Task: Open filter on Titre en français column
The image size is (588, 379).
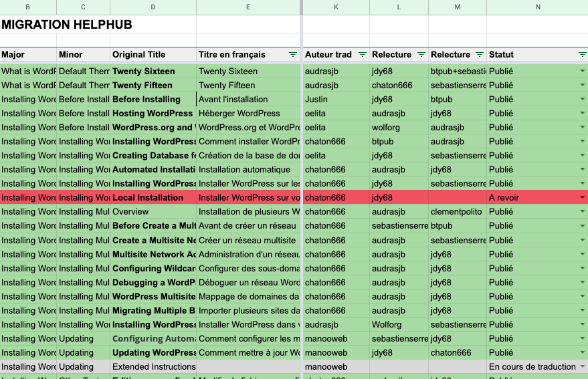Action: pos(293,55)
